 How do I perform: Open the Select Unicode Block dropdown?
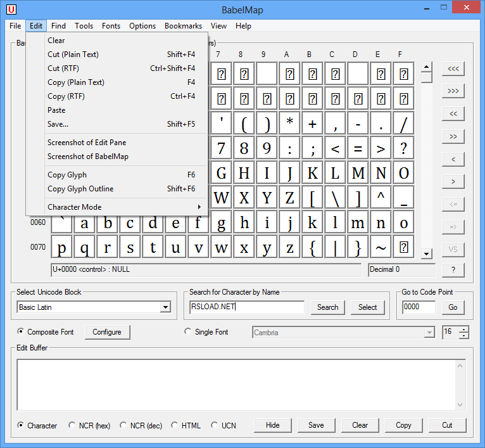165,307
